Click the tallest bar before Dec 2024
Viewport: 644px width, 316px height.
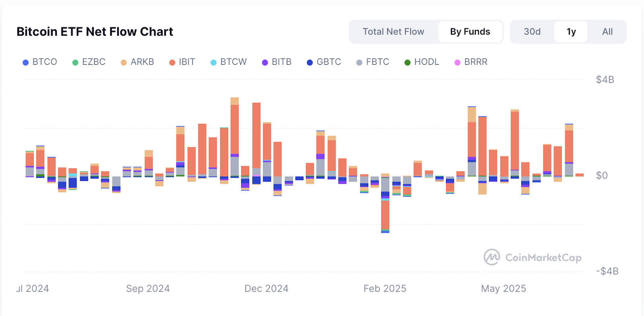pyautogui.click(x=235, y=129)
